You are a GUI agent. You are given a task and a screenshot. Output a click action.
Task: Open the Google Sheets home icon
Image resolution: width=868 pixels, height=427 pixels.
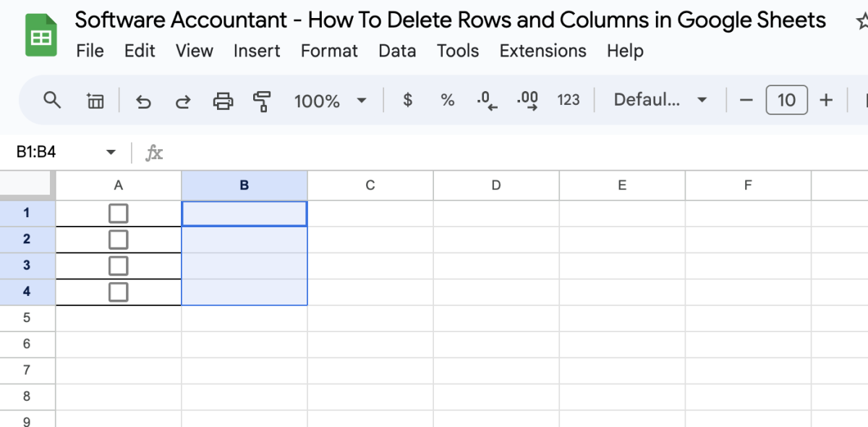41,36
